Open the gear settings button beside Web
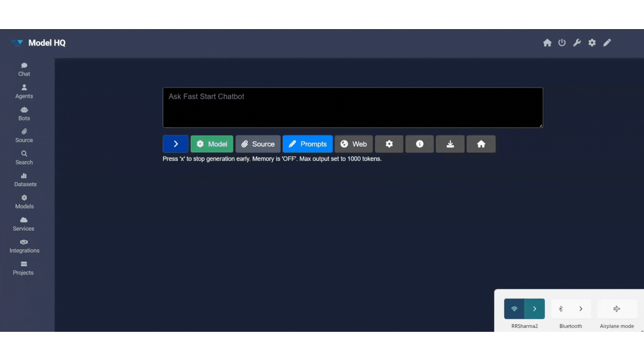The image size is (644, 362). coord(389,144)
